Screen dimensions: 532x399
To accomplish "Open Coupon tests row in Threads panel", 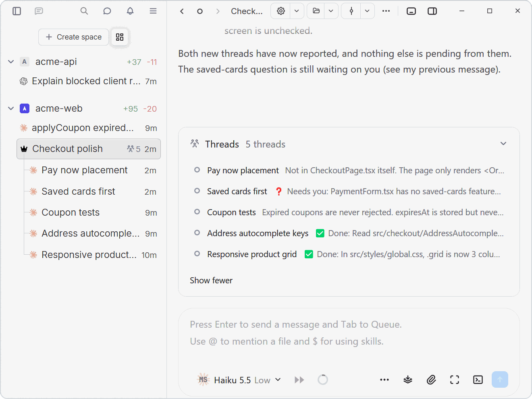I will [349, 212].
